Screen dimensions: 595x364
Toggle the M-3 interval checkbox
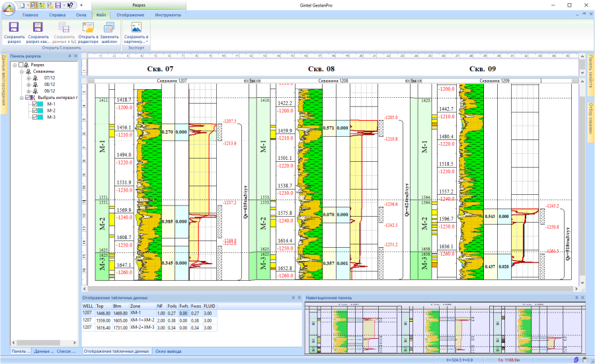tap(36, 118)
